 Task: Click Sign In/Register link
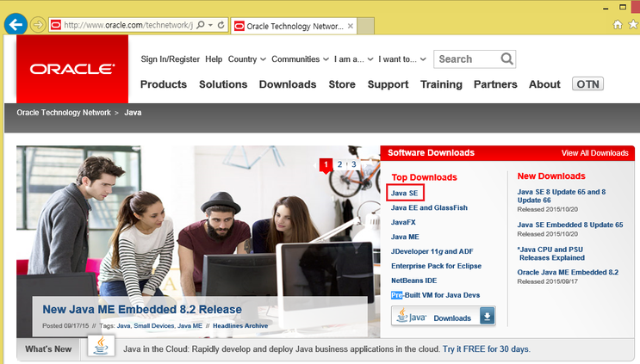click(x=171, y=59)
